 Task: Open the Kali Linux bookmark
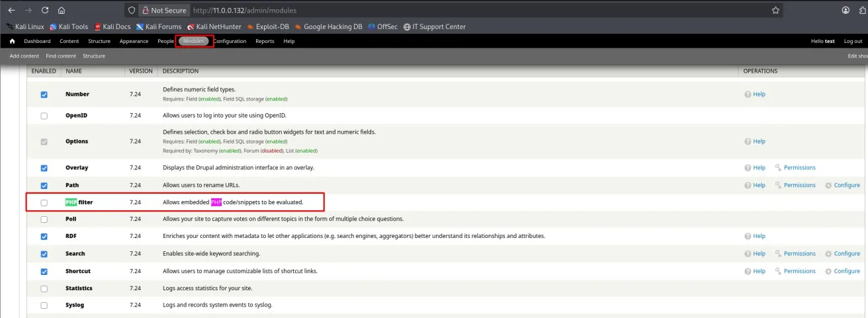[x=25, y=27]
